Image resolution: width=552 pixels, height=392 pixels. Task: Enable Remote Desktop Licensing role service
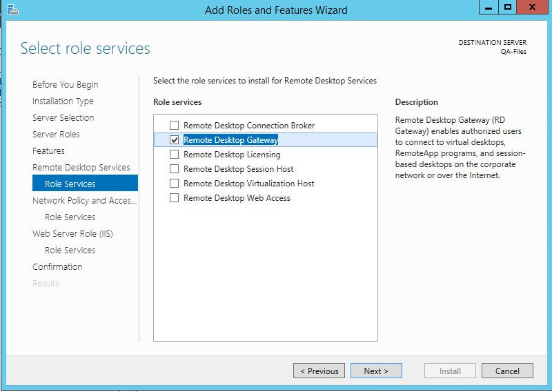pyautogui.click(x=175, y=155)
